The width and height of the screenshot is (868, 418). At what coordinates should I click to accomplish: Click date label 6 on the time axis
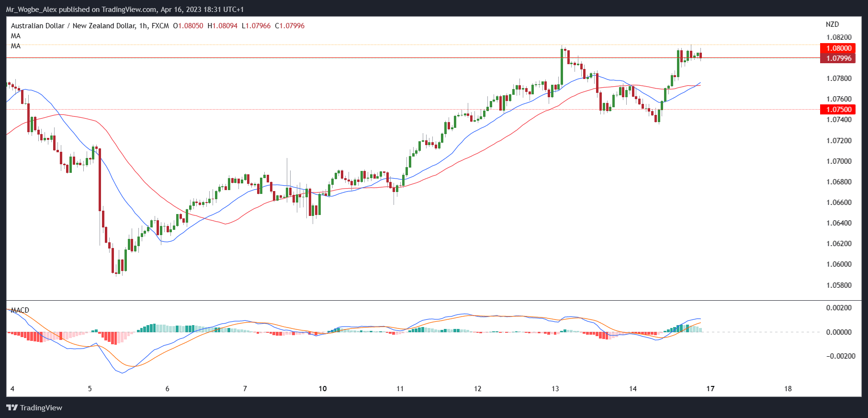(168, 389)
